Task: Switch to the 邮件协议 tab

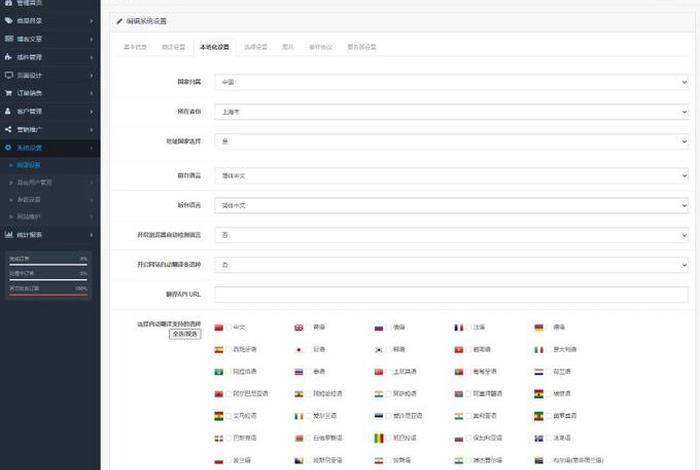Action: [321, 47]
